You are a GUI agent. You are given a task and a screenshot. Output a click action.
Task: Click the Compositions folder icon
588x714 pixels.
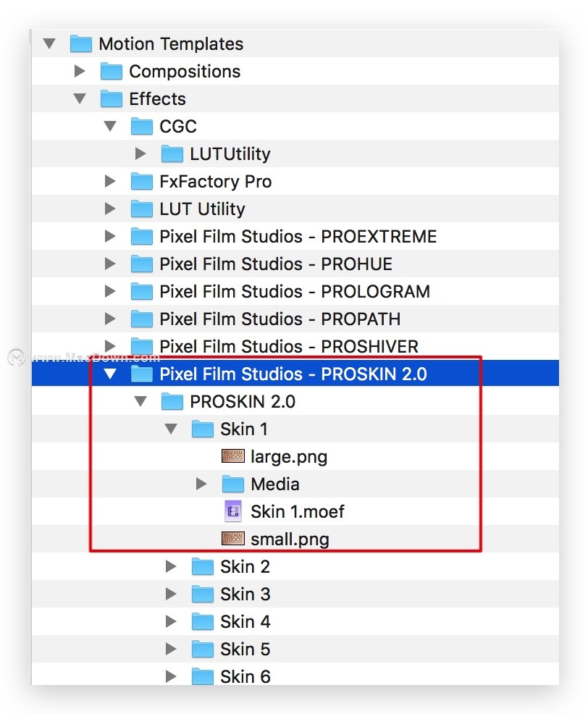111,71
